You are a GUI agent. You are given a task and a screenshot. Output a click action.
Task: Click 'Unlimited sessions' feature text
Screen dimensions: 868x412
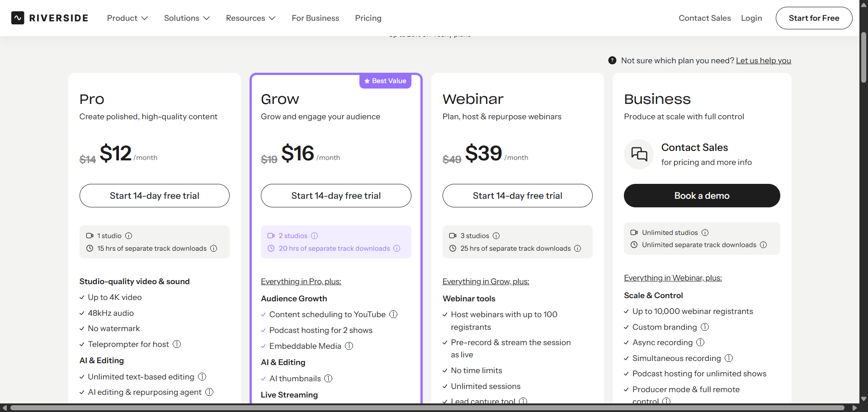coord(486,386)
